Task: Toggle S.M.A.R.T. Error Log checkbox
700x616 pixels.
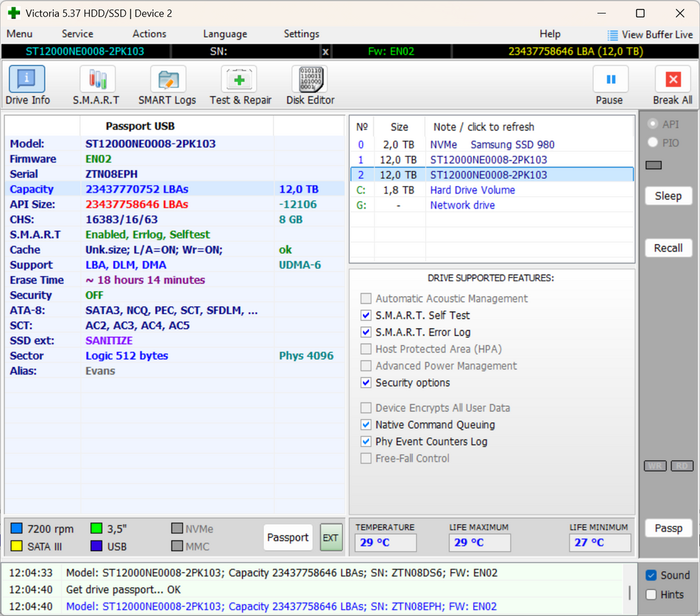Action: [366, 332]
